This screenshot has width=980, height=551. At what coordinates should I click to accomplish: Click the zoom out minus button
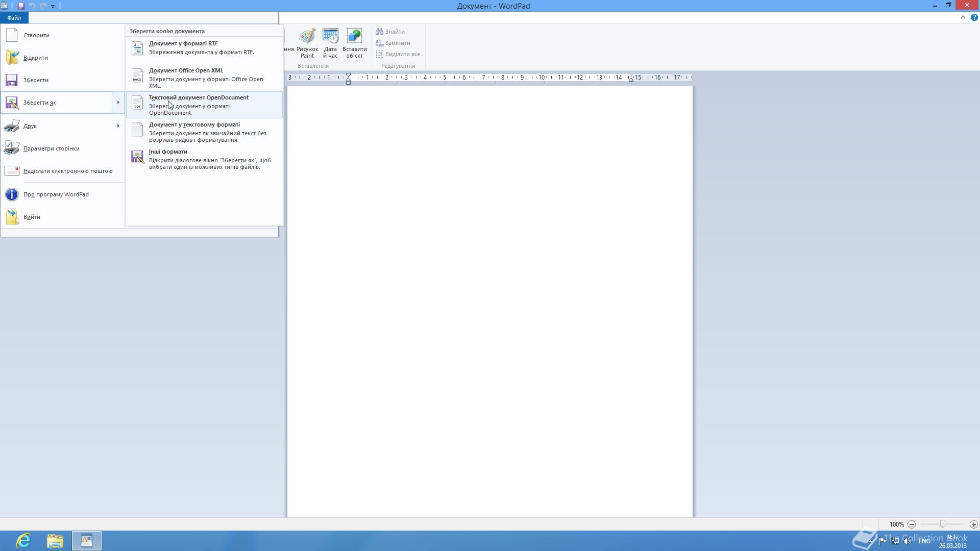[912, 524]
